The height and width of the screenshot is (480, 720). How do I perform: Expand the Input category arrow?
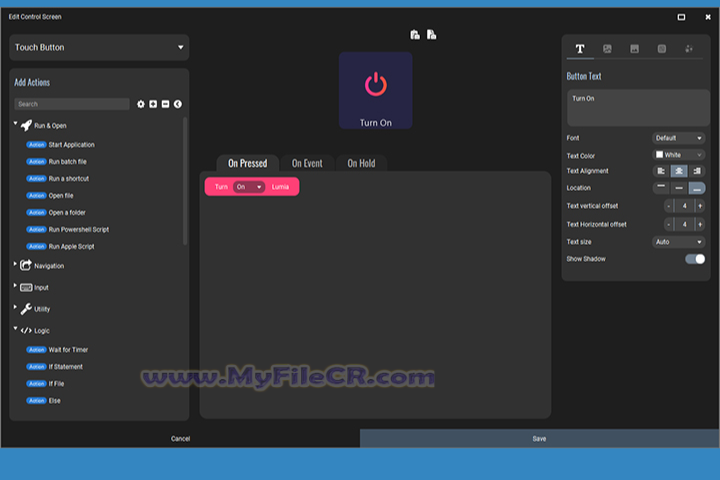pyautogui.click(x=15, y=285)
